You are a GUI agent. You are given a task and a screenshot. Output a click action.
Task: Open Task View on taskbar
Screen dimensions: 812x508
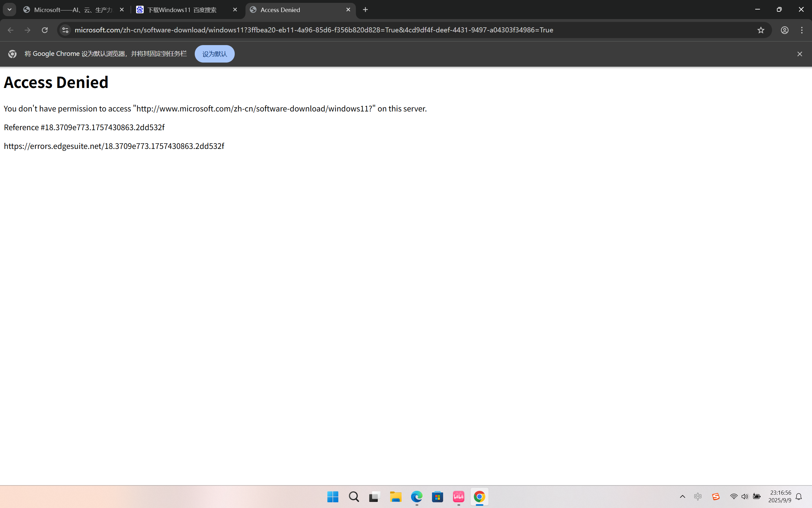point(375,497)
